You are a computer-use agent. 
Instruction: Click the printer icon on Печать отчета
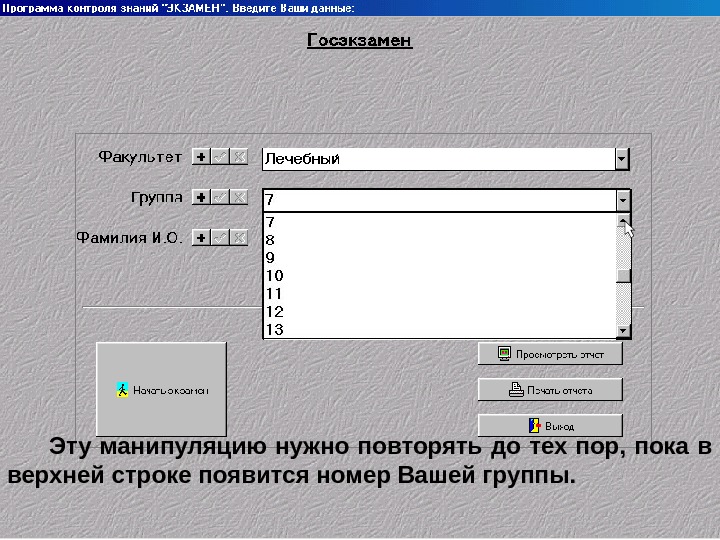[x=516, y=390]
